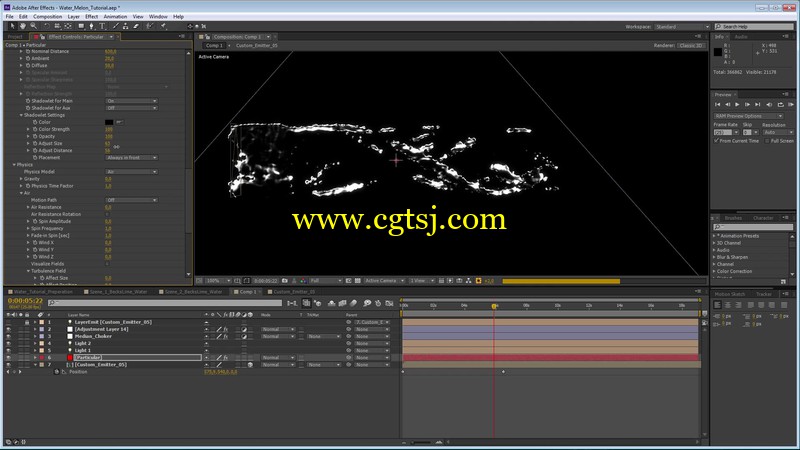Viewport: 800px width, 450px height.
Task: Select the Horizontal Type tool
Action: 102,26
